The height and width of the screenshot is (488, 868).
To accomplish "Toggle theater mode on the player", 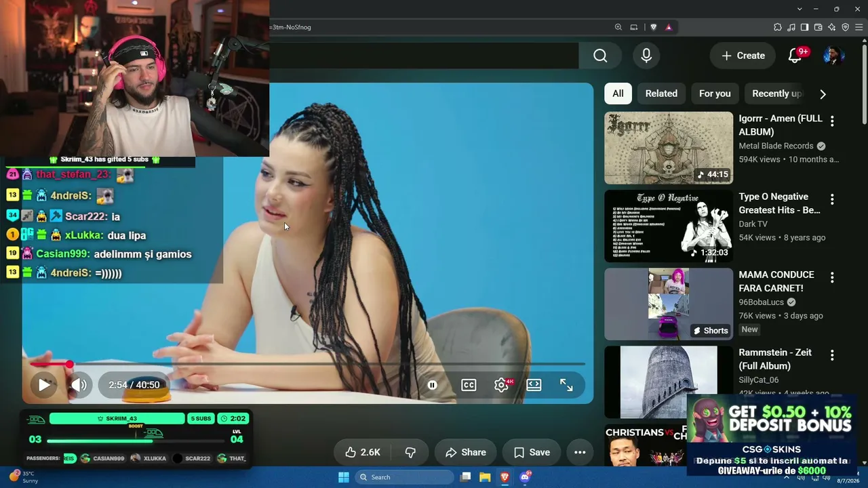I will (534, 385).
